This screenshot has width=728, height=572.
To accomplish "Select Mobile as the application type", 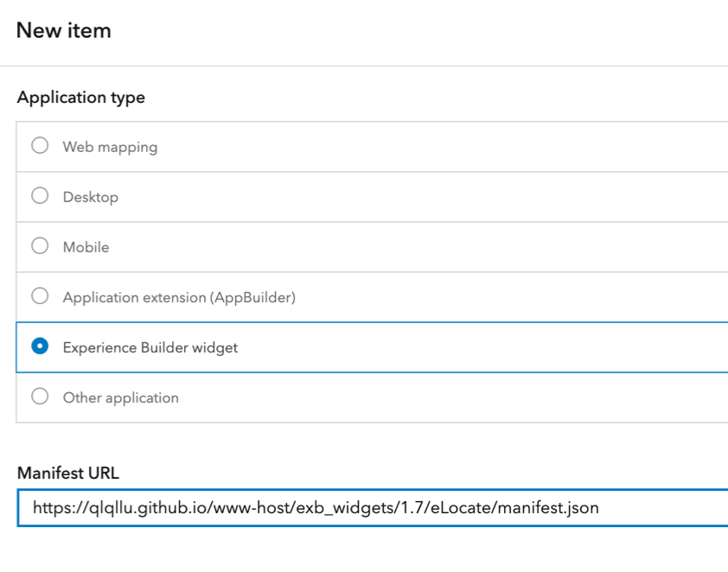I will (39, 247).
